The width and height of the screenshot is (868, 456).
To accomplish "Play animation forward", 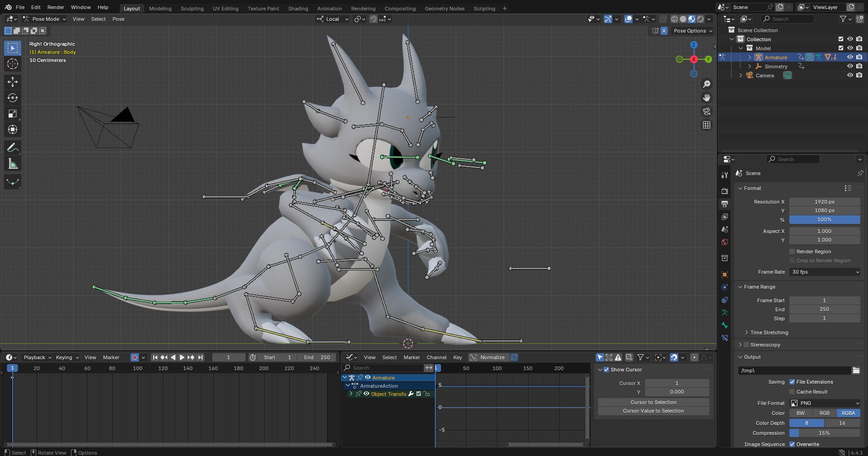I will tap(182, 357).
